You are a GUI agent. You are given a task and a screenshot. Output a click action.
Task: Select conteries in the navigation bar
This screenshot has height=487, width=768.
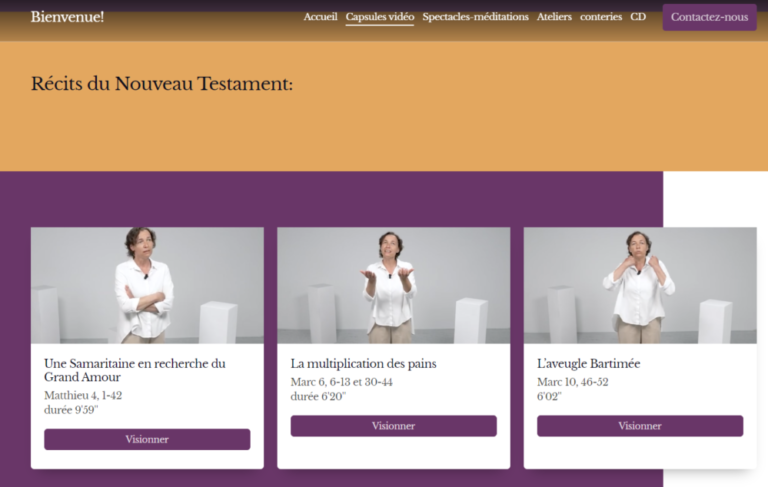tap(601, 17)
